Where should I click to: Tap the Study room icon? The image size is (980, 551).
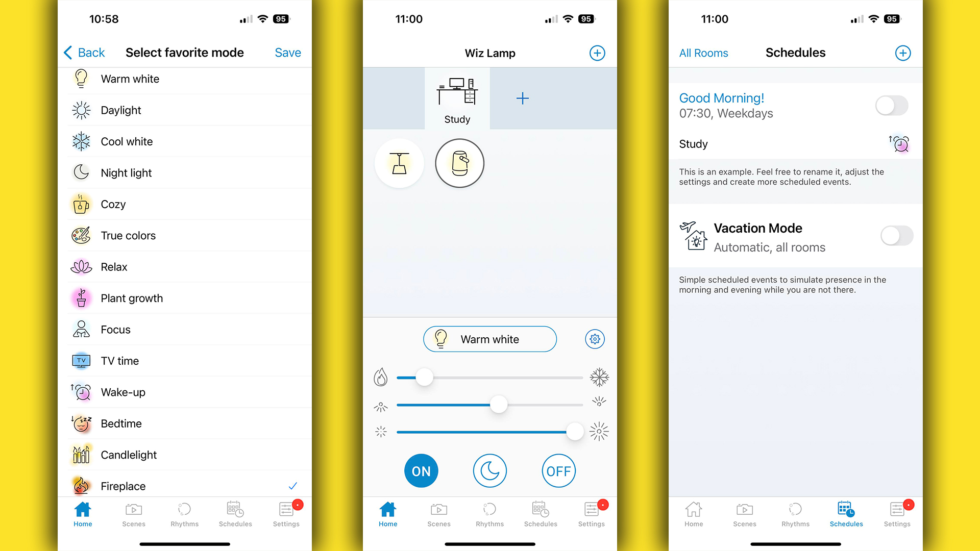[457, 98]
